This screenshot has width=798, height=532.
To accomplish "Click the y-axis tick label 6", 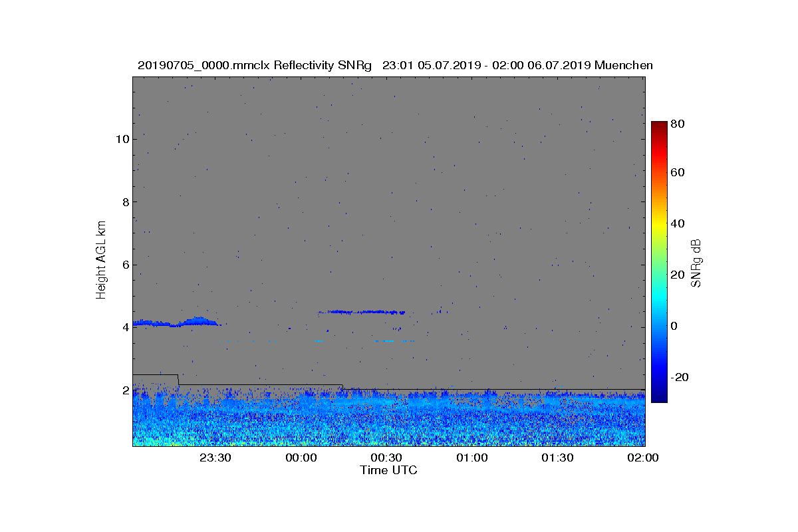I will 125,265.
